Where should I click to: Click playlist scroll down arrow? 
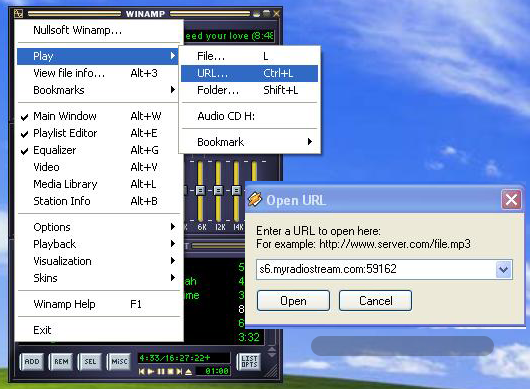pyautogui.click(x=272, y=355)
